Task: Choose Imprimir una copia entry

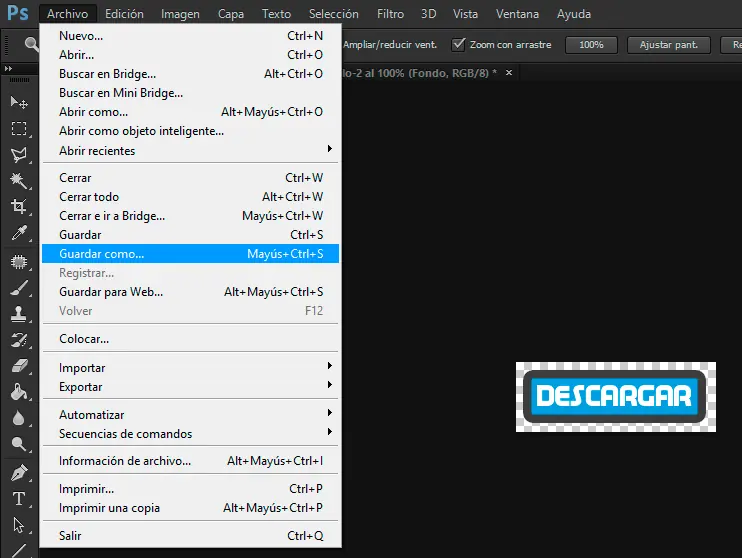Action: pyautogui.click(x=191, y=508)
